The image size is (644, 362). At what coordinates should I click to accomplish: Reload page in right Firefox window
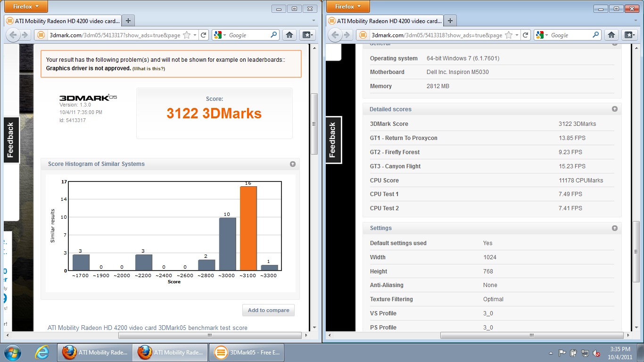[x=525, y=35]
